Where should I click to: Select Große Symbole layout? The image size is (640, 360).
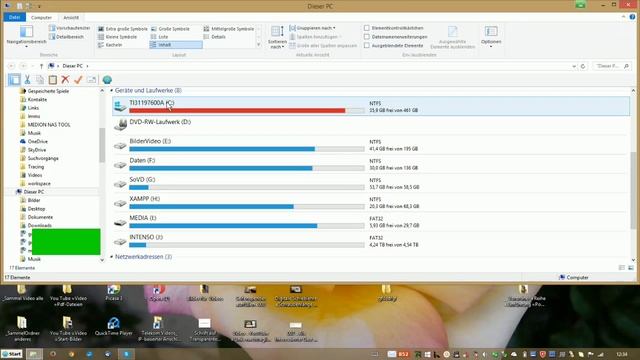point(170,29)
